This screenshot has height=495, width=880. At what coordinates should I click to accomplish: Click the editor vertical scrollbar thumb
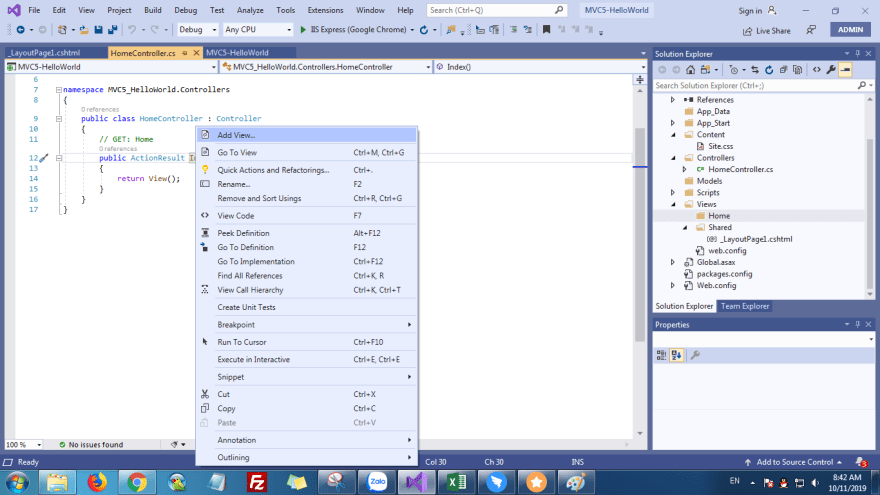[x=640, y=235]
